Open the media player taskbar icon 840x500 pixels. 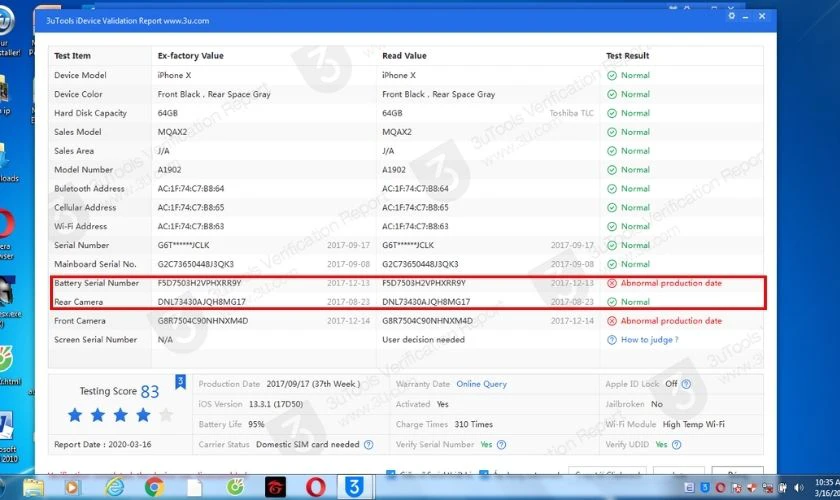point(72,487)
